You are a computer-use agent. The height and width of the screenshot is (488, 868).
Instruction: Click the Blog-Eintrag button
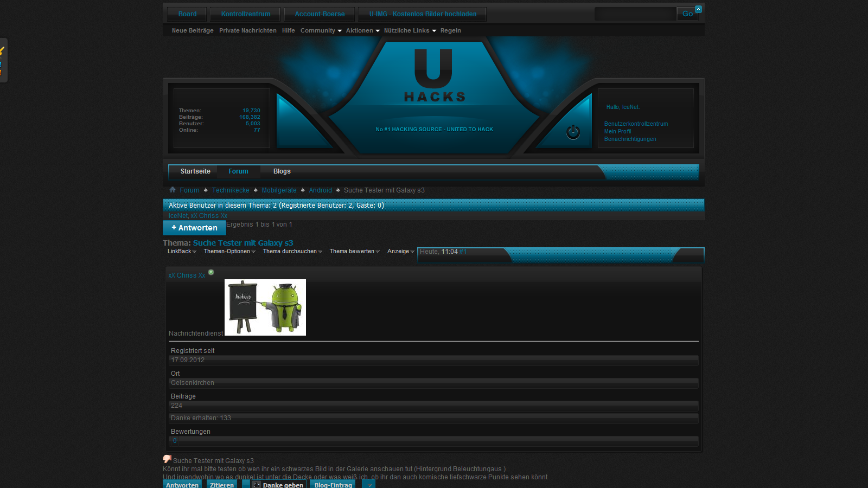[333, 484]
